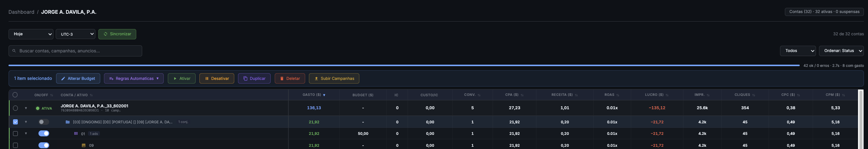Click the campaign name [03] [ONGOING] [DD] [PORTUGA]
The height and width of the screenshot is (149, 868).
point(123,122)
